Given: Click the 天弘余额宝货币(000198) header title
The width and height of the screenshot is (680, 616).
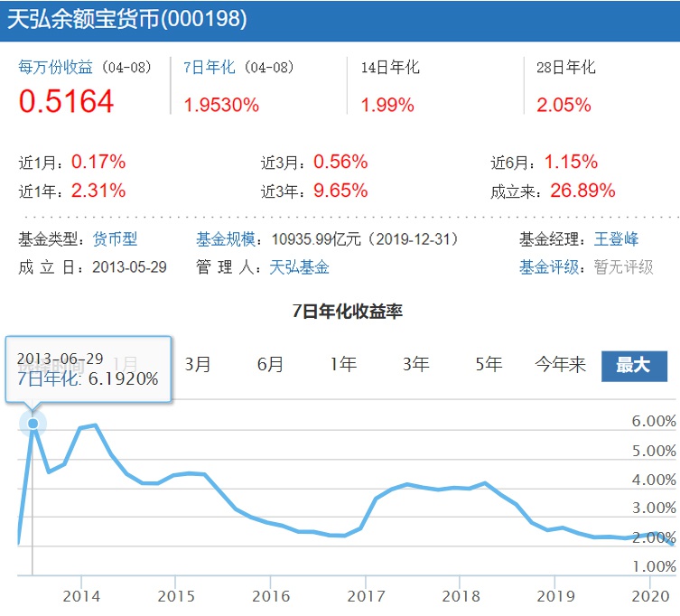Looking at the screenshot, I should (x=127, y=19).
